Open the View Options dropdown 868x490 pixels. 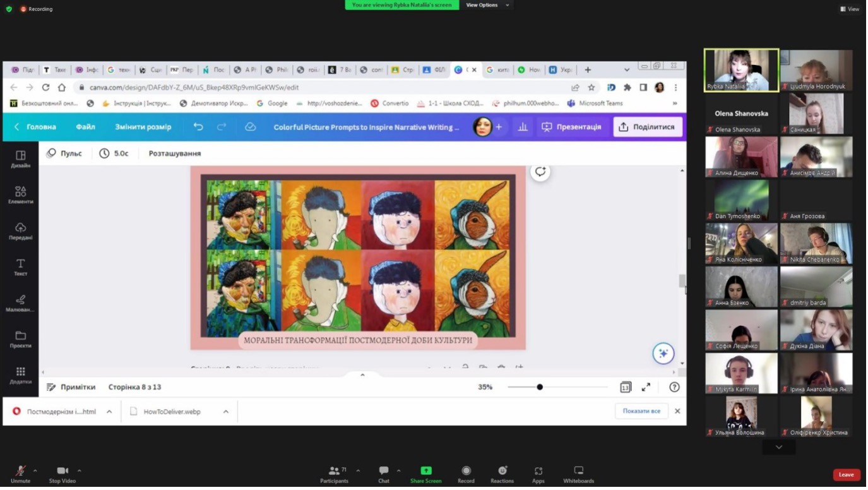487,5
